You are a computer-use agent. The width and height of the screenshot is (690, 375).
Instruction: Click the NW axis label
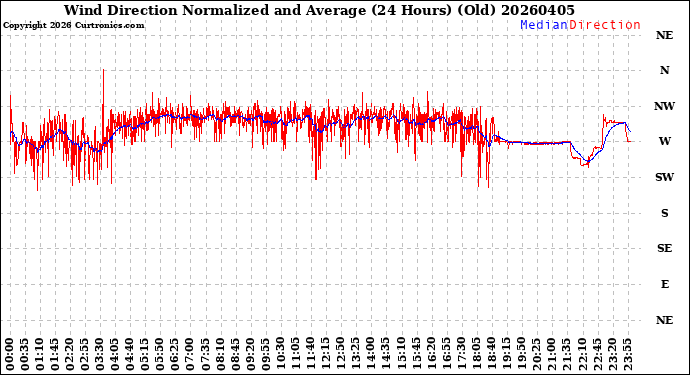[x=664, y=106]
